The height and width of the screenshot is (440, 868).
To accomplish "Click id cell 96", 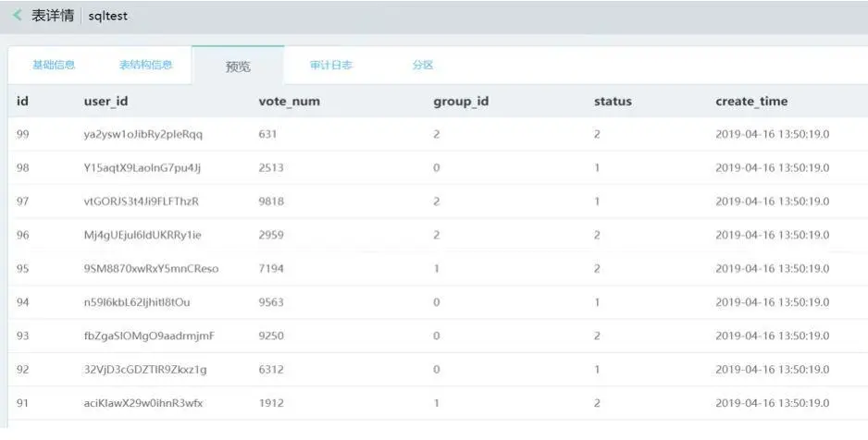I will click(23, 235).
